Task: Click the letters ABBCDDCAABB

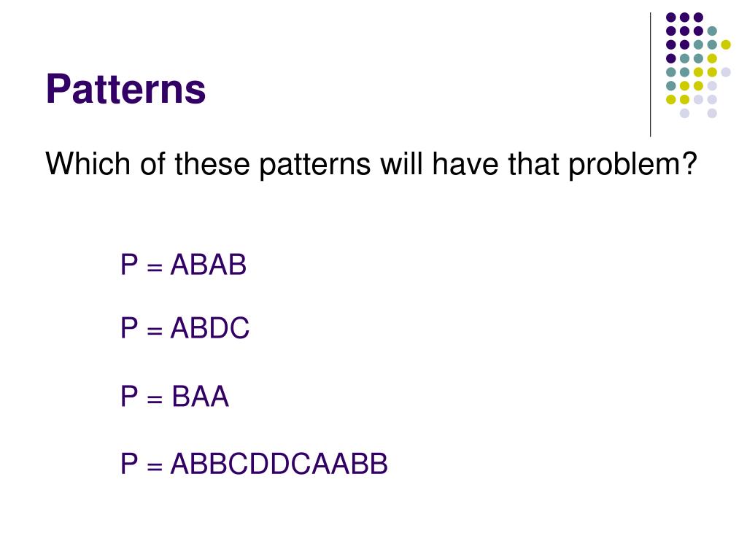Action: (x=279, y=463)
